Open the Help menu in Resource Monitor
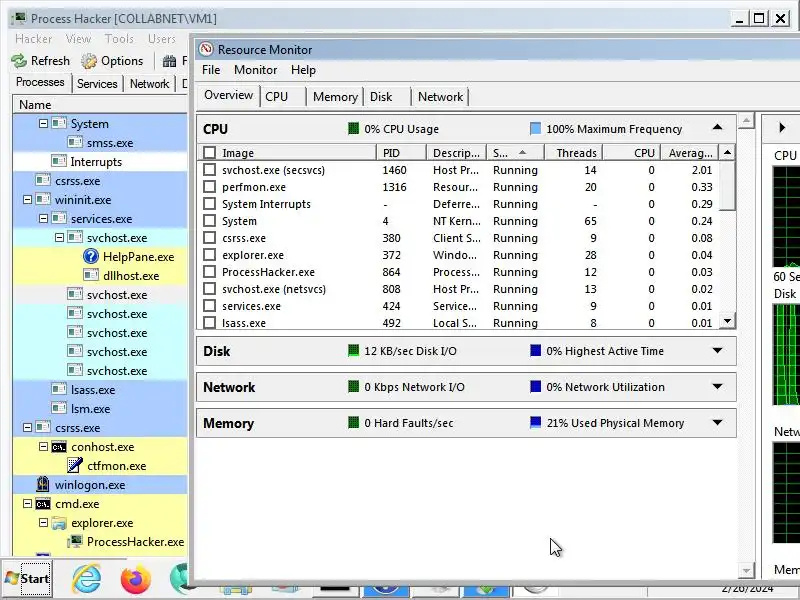This screenshot has height=600, width=800. click(x=303, y=70)
